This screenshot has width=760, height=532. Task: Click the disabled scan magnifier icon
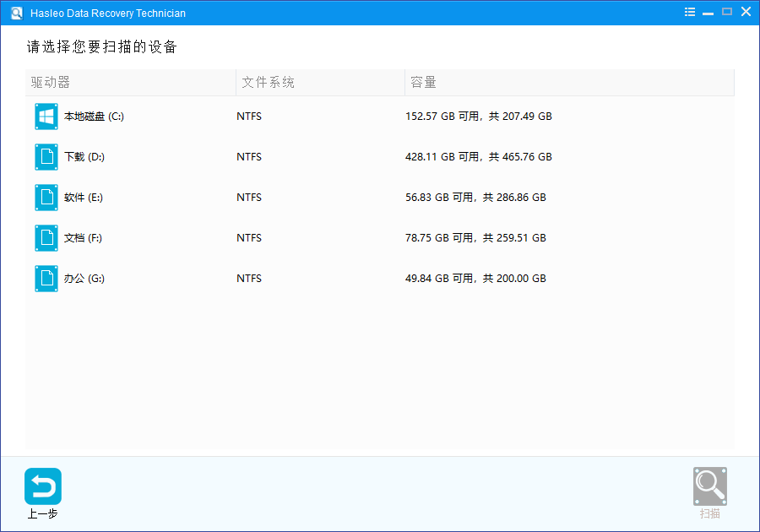[709, 486]
